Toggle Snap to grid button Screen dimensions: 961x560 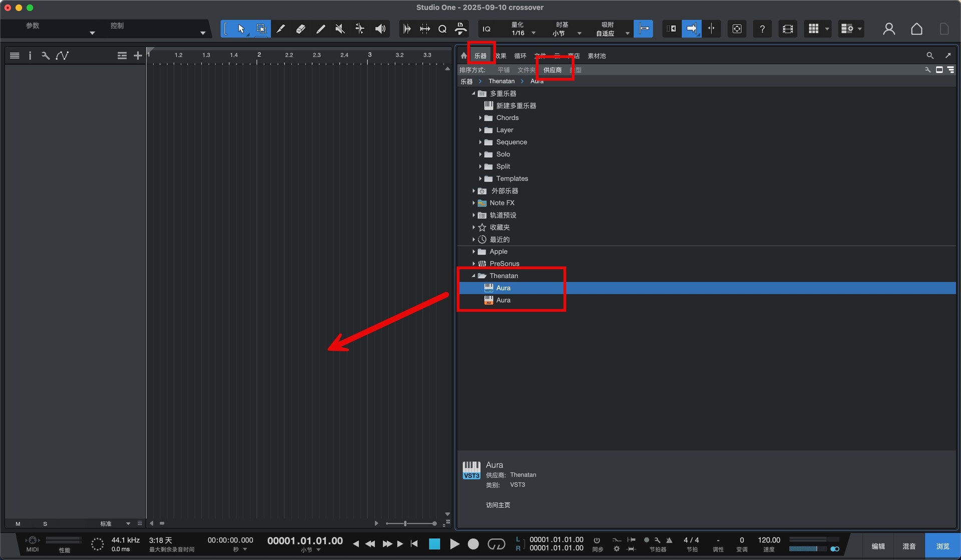tap(644, 29)
